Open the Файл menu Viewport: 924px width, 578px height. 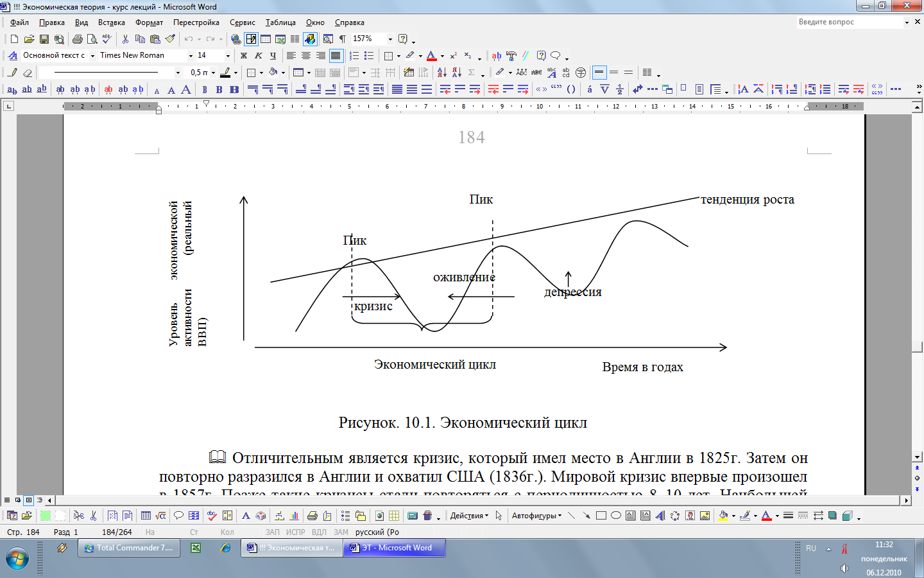click(x=19, y=22)
